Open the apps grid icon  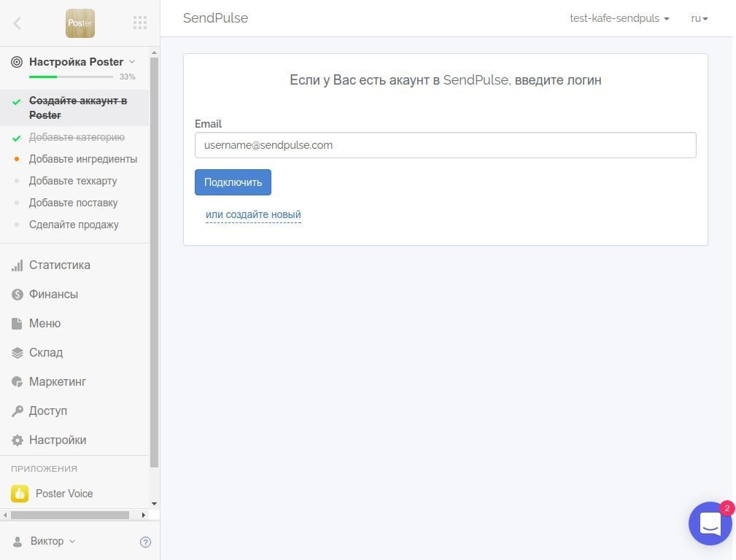coord(140,23)
